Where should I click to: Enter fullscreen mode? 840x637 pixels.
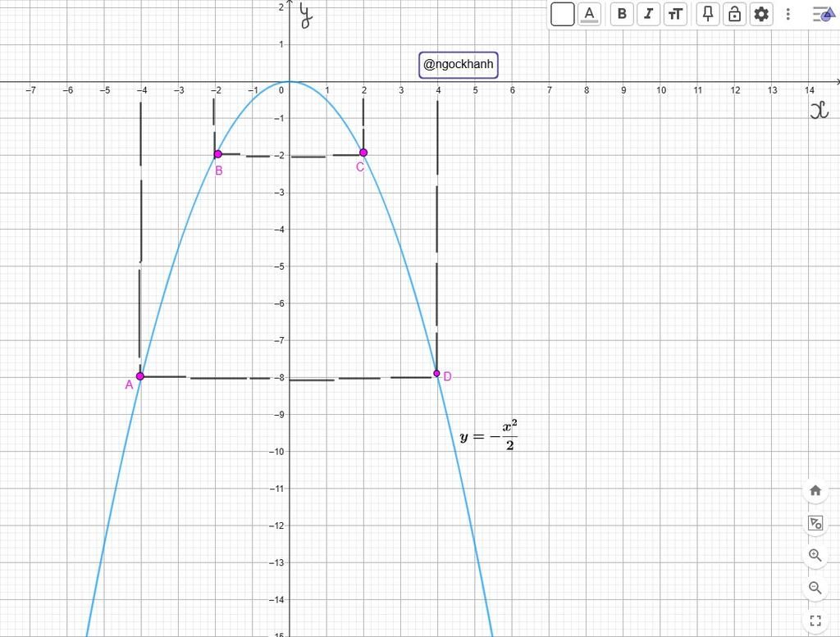[815, 621]
